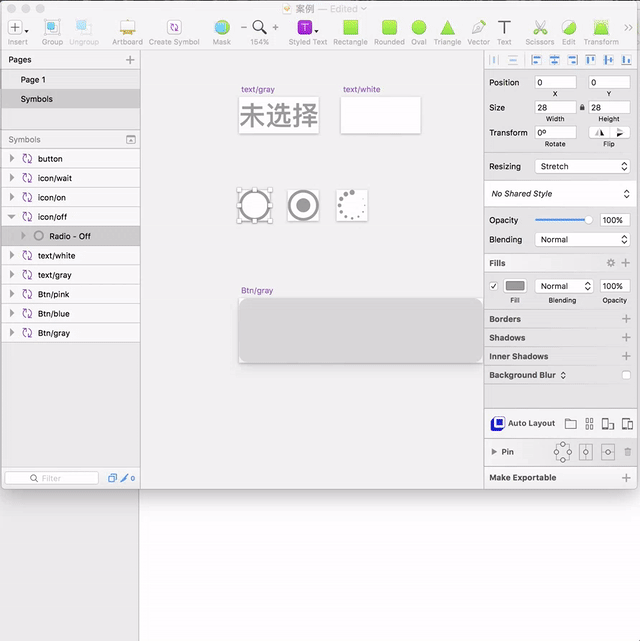Select the text/white symbol layer
The width and height of the screenshot is (640, 641).
pos(71,256)
